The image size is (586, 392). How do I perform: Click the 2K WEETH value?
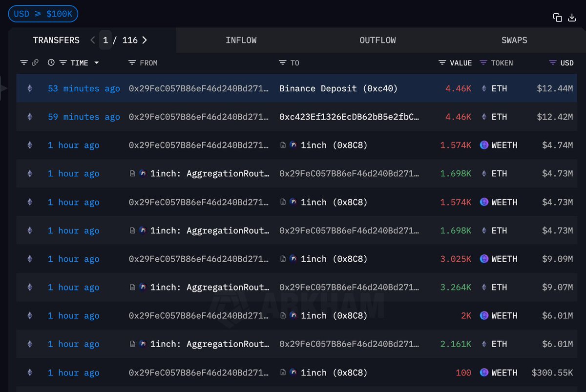pyautogui.click(x=466, y=316)
